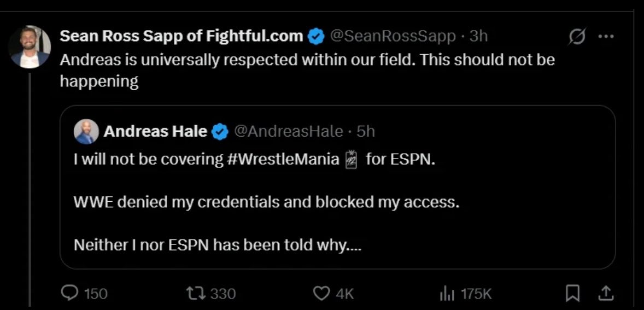Open Grok explain icon next to three dots

click(577, 37)
